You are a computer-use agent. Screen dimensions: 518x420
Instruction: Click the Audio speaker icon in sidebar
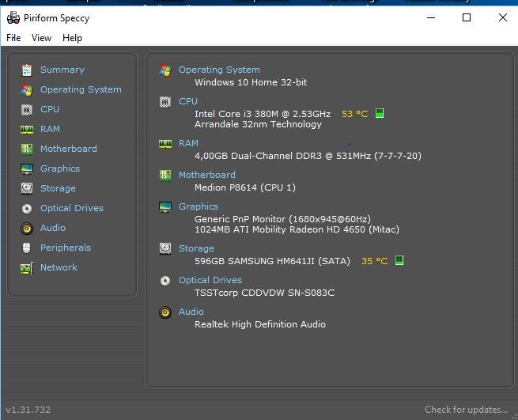pos(27,228)
